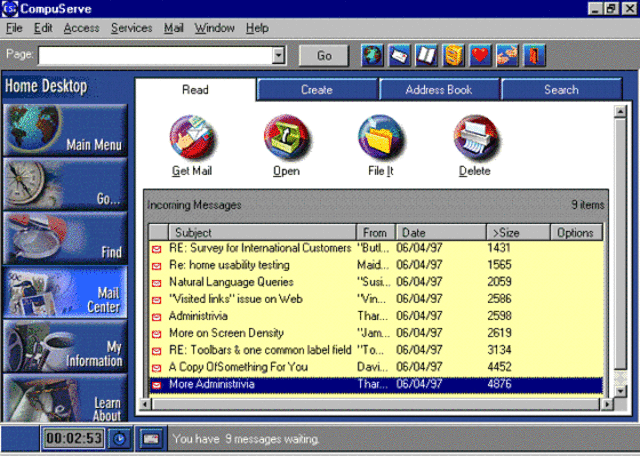Click the CompuServe title bar logo icon

point(10,9)
